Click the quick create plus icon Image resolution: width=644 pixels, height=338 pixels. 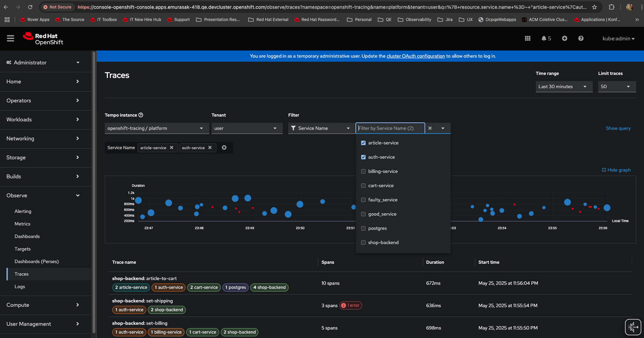pyautogui.click(x=564, y=39)
